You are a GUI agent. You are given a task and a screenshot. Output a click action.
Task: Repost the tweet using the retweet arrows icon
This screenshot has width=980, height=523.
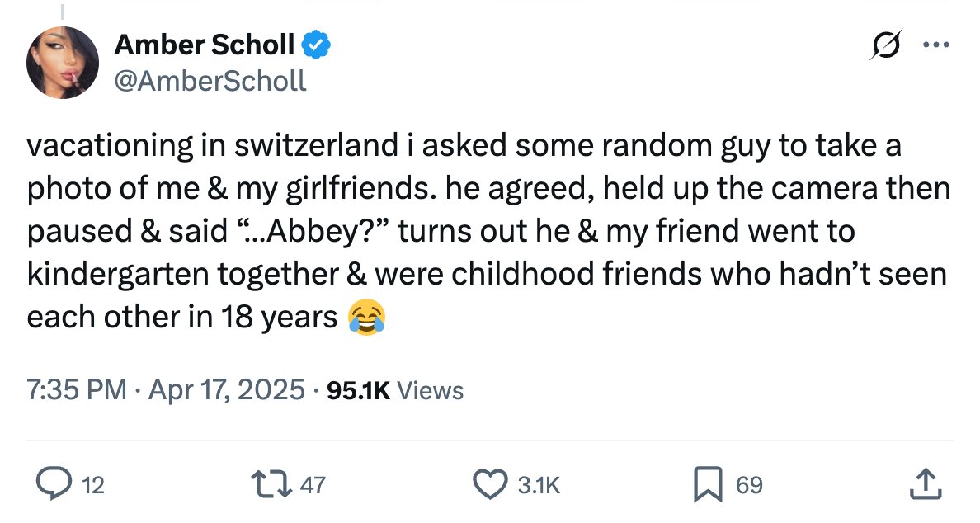tap(272, 485)
